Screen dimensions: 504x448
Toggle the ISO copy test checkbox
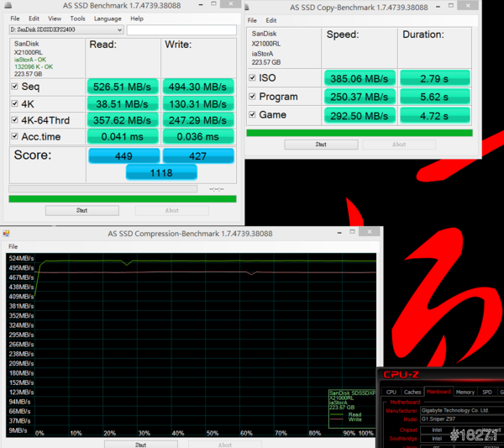[253, 78]
